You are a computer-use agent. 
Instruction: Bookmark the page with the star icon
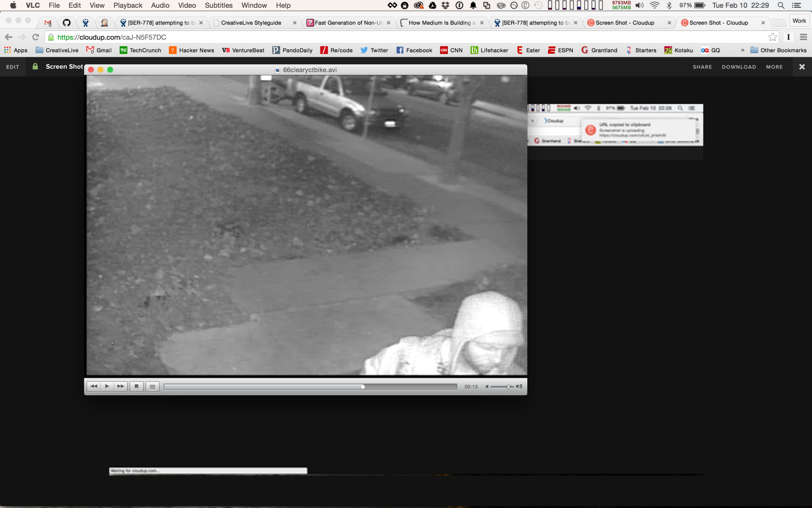772,37
